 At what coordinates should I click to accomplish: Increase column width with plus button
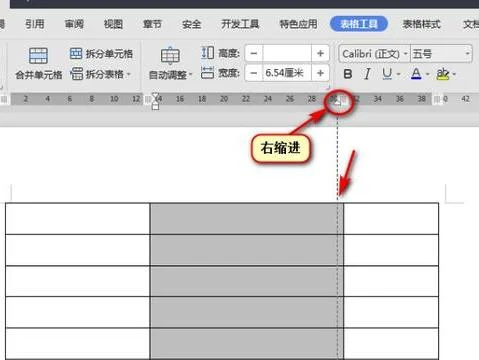point(320,73)
